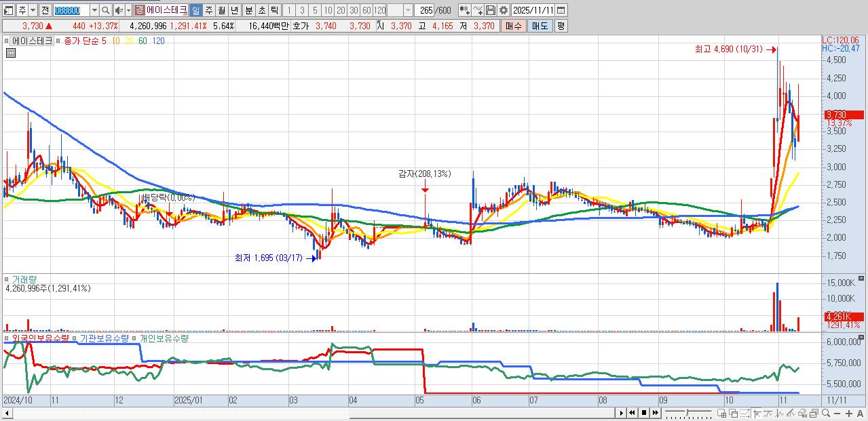Image resolution: width=868 pixels, height=421 pixels.
Task: Click the A text icon at bottom right
Action: (x=860, y=413)
